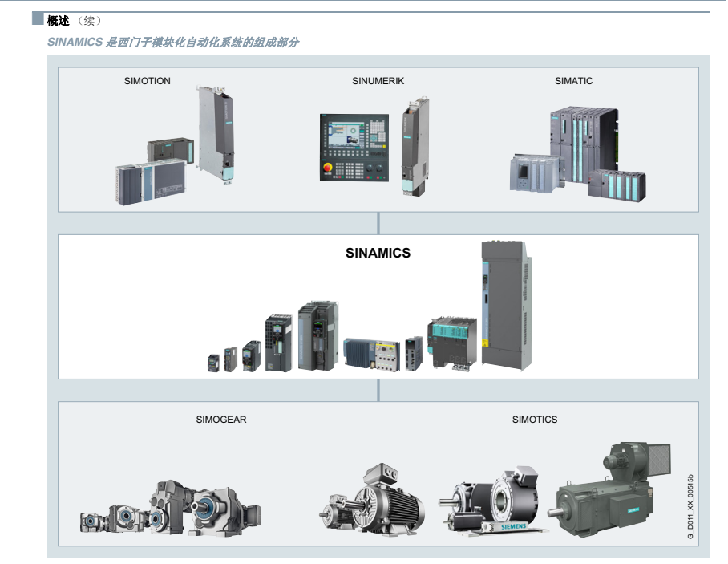Select the bold SINAMICS title

pyautogui.click(x=378, y=253)
